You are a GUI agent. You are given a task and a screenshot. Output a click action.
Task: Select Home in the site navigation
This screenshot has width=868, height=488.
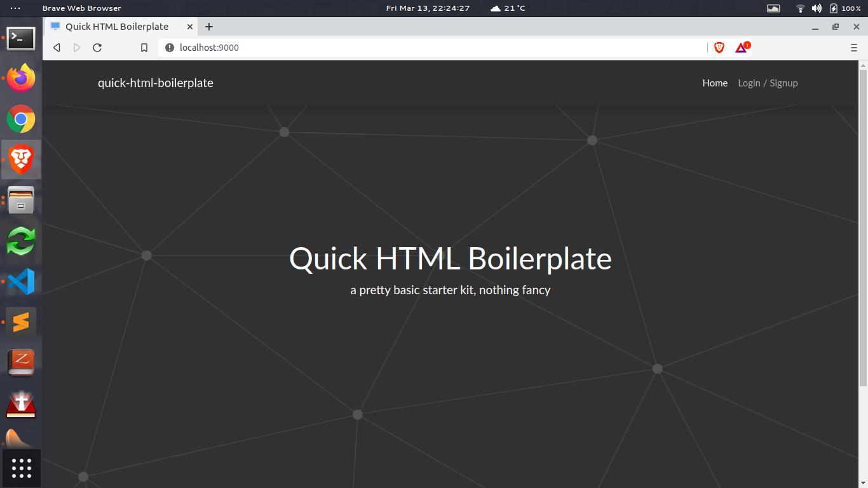(x=715, y=83)
